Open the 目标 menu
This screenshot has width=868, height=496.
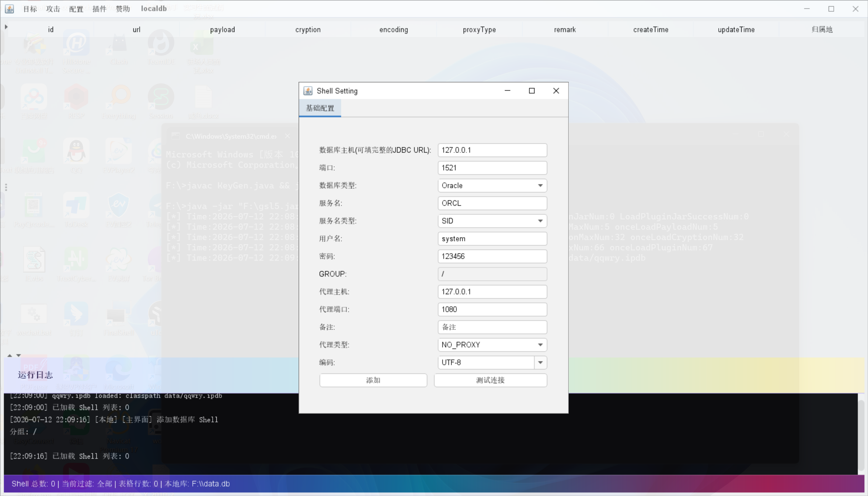point(30,8)
